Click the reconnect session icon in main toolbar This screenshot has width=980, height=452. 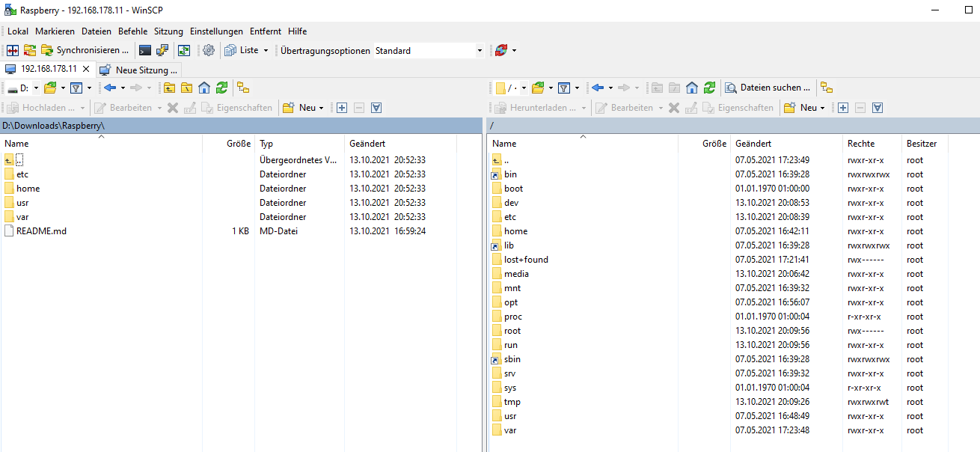click(501, 50)
